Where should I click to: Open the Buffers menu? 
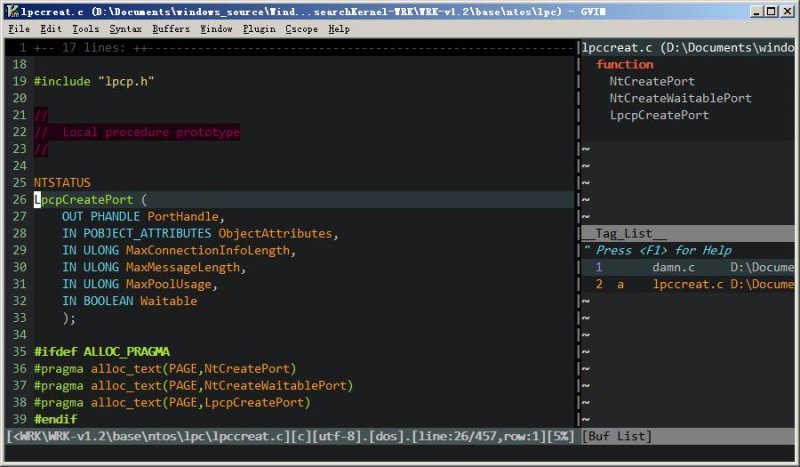click(x=171, y=29)
